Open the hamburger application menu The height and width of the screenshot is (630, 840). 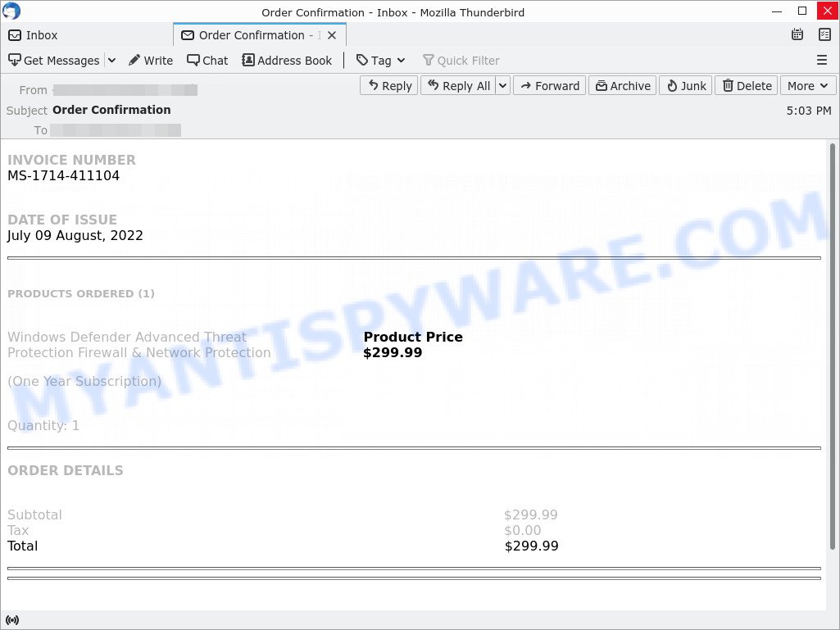pos(822,60)
